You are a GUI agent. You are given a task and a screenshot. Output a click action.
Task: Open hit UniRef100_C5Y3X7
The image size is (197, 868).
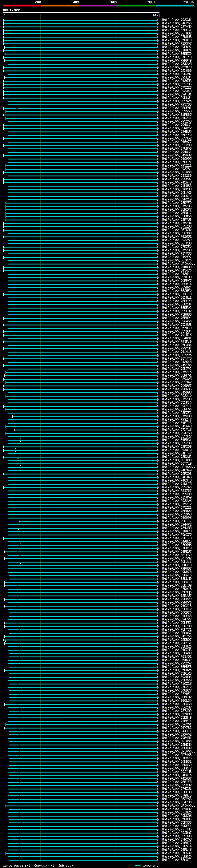pyautogui.click(x=177, y=436)
